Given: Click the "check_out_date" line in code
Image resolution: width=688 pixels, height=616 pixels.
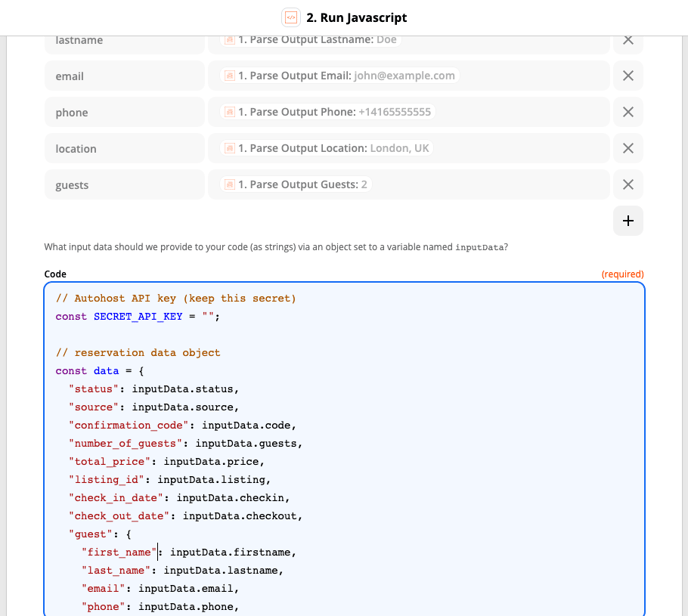Looking at the screenshot, I should 186,516.
